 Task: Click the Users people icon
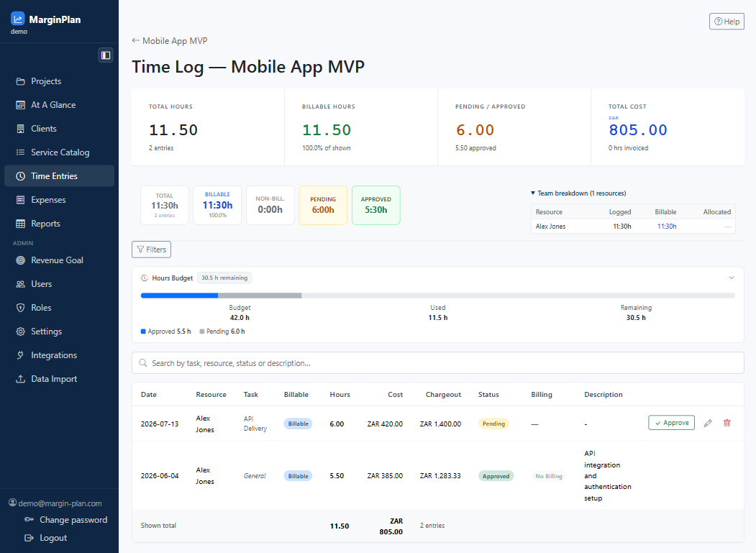pyautogui.click(x=20, y=284)
